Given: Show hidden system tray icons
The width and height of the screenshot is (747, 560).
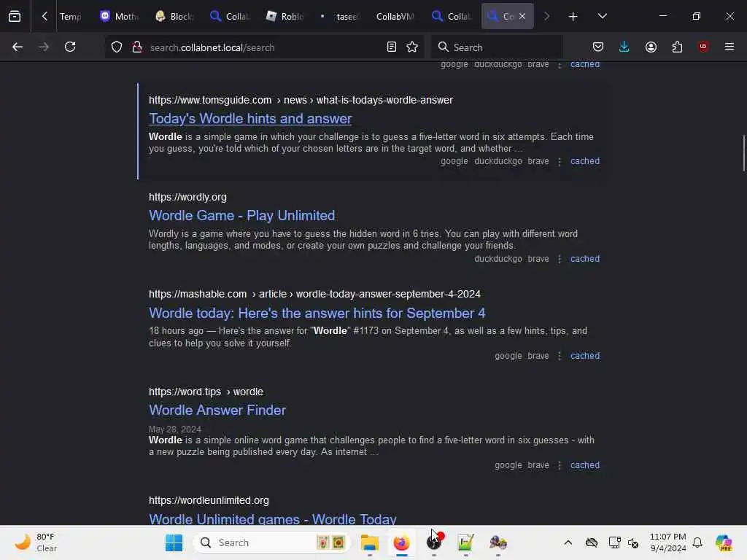Looking at the screenshot, I should click(x=568, y=542).
